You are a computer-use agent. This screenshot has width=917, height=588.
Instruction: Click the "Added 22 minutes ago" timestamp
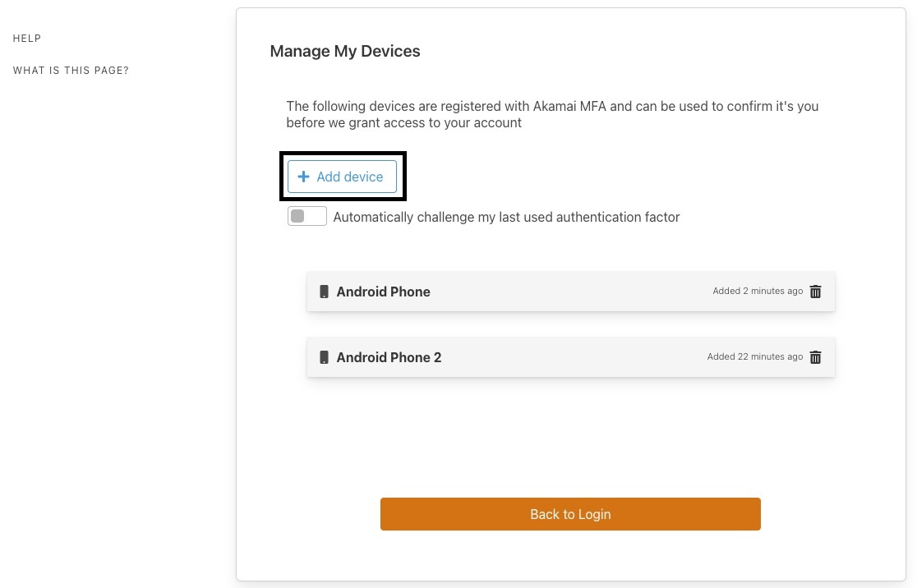coord(755,357)
